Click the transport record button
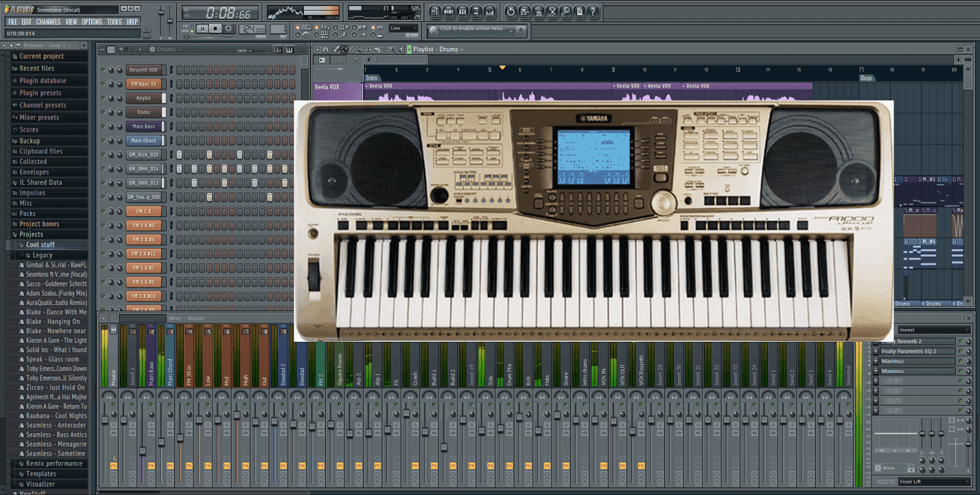Image resolution: width=980 pixels, height=495 pixels. point(228,29)
